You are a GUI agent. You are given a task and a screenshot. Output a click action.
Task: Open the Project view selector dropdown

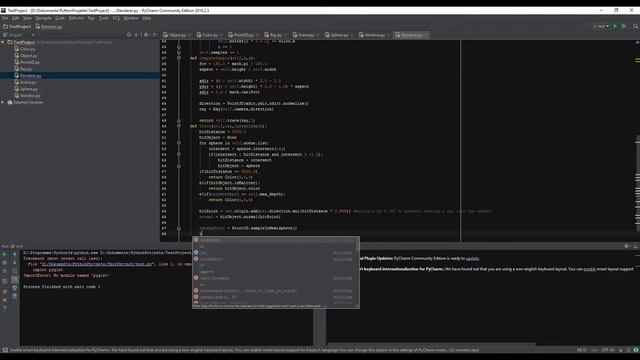(19, 35)
